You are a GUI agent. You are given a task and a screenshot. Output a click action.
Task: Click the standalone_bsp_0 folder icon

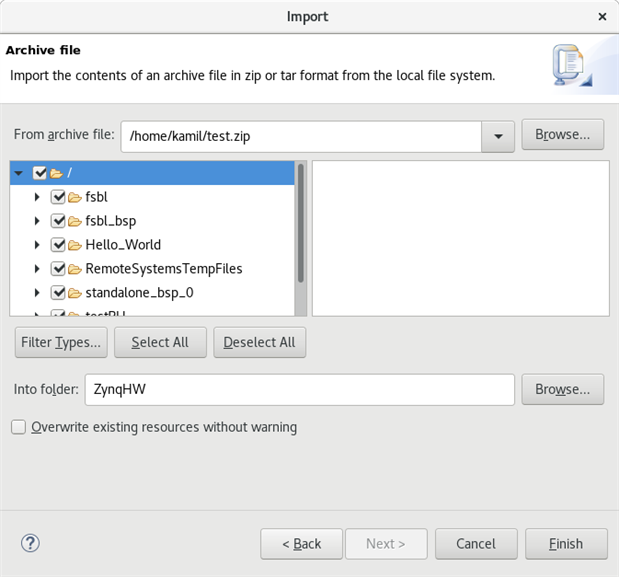[x=75, y=293]
